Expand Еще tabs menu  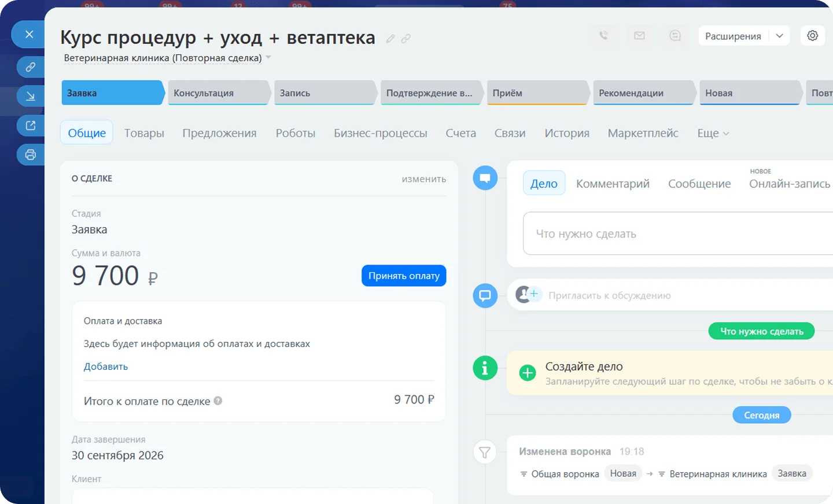tap(713, 134)
